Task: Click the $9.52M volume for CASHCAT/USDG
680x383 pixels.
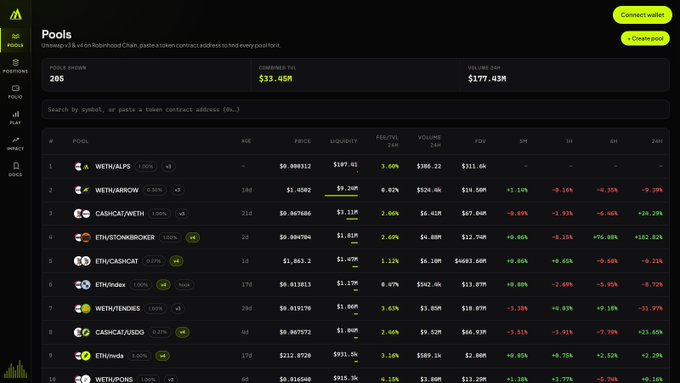Action: 431,332
